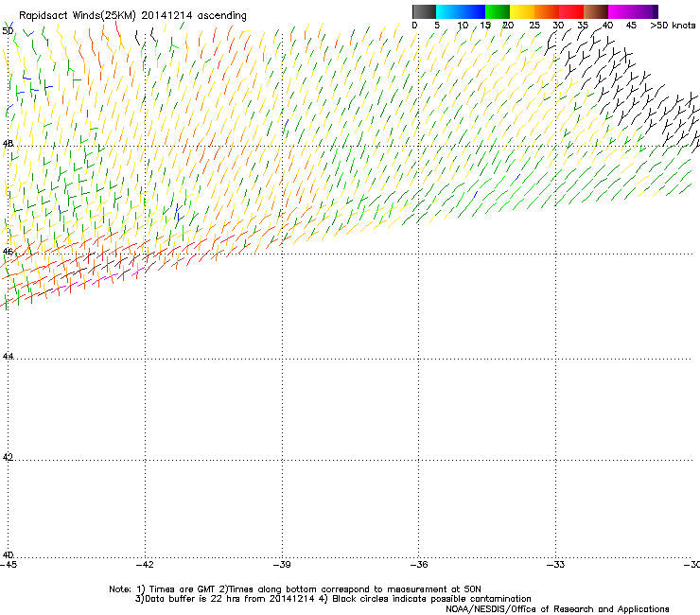This screenshot has height=615, width=700.
Task: Click the latitude label '46'
Action: pyautogui.click(x=8, y=252)
